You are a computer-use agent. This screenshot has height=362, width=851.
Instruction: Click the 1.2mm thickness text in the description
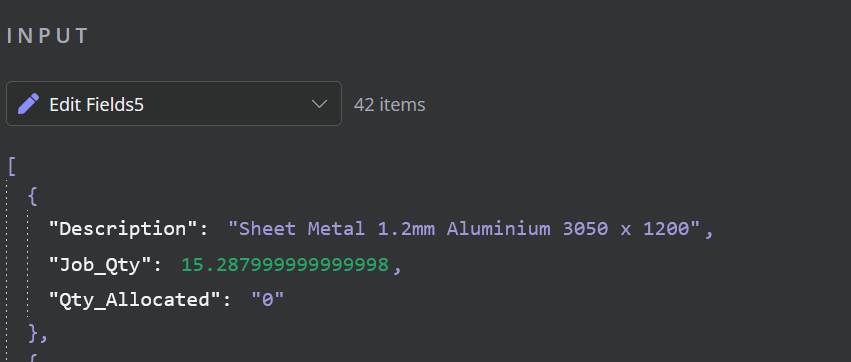coord(406,229)
